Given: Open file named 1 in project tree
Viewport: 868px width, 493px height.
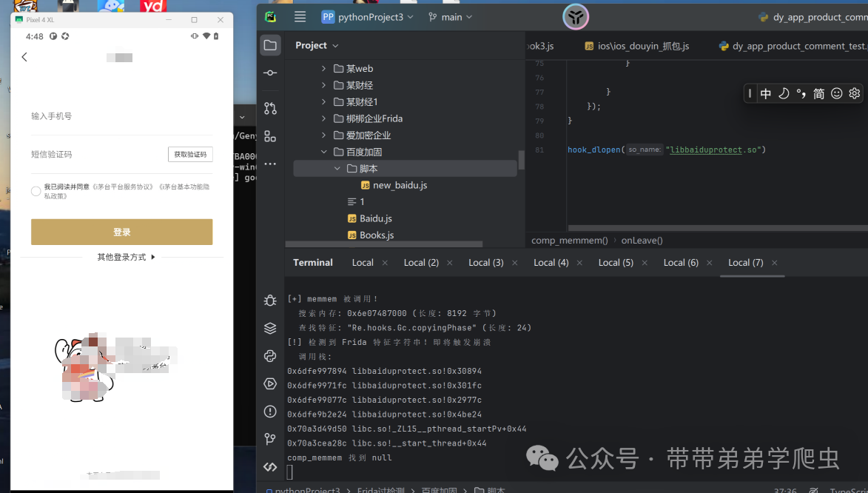Looking at the screenshot, I should pyautogui.click(x=356, y=201).
